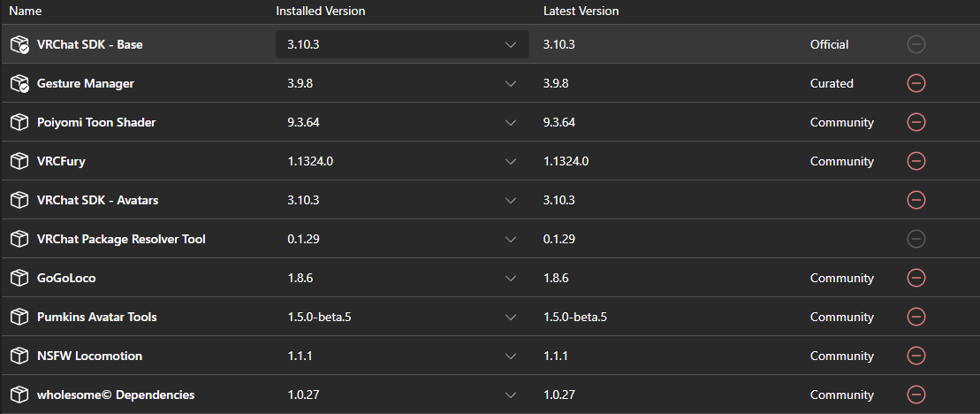Expand Pumkins Avatar Tools version dropdown
Image resolution: width=980 pixels, height=414 pixels.
click(x=402, y=317)
